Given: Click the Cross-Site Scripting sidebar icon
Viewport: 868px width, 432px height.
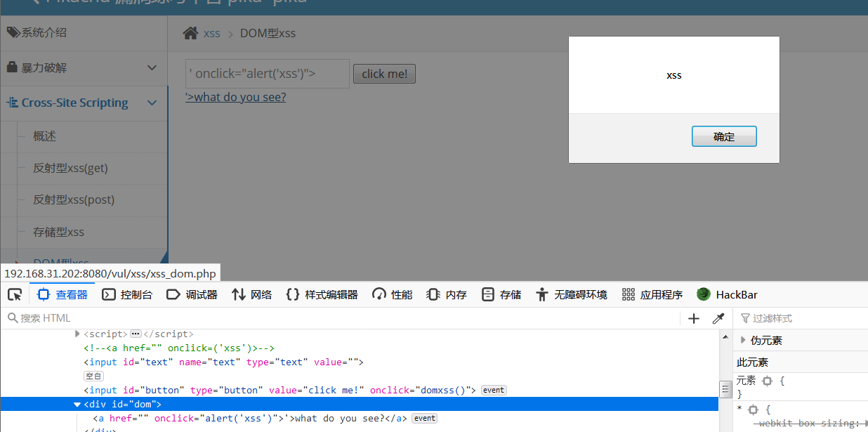Looking at the screenshot, I should [12, 103].
